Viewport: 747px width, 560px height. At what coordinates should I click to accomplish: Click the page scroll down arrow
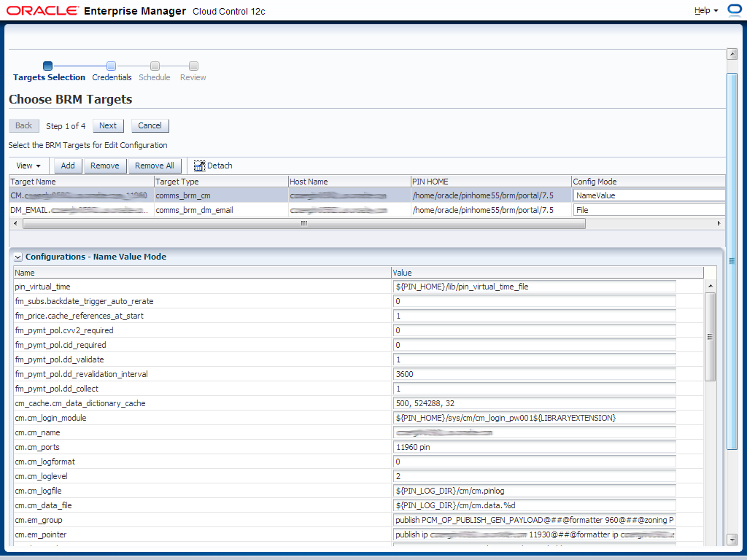tap(732, 540)
